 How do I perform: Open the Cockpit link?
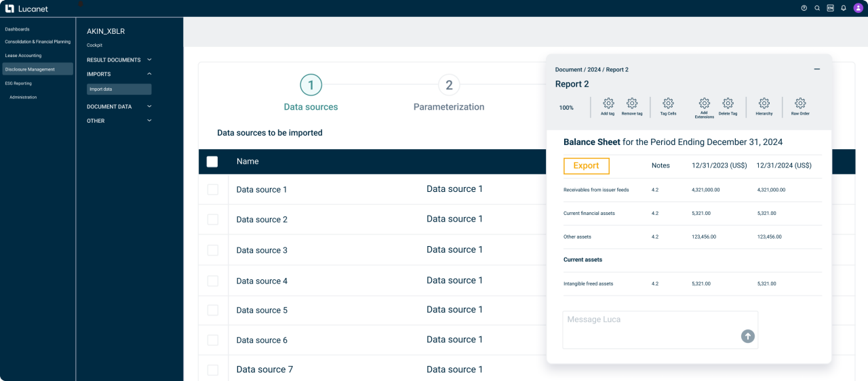coord(95,45)
